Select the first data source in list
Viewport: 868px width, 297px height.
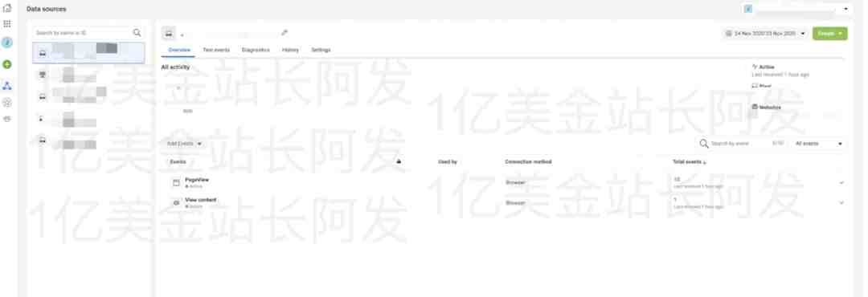coord(88,53)
